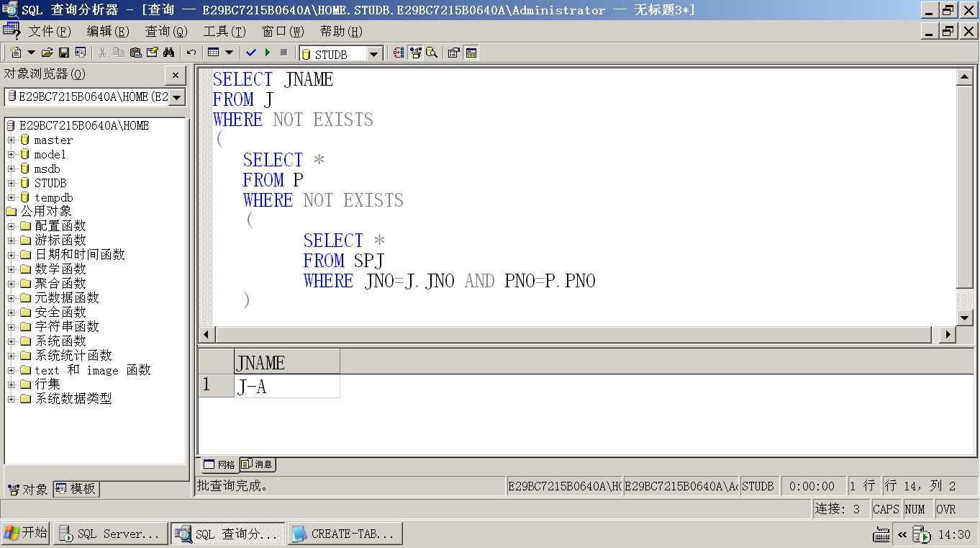Image resolution: width=980 pixels, height=548 pixels.
Task: Open the 工具(T) menu
Action: 224,32
